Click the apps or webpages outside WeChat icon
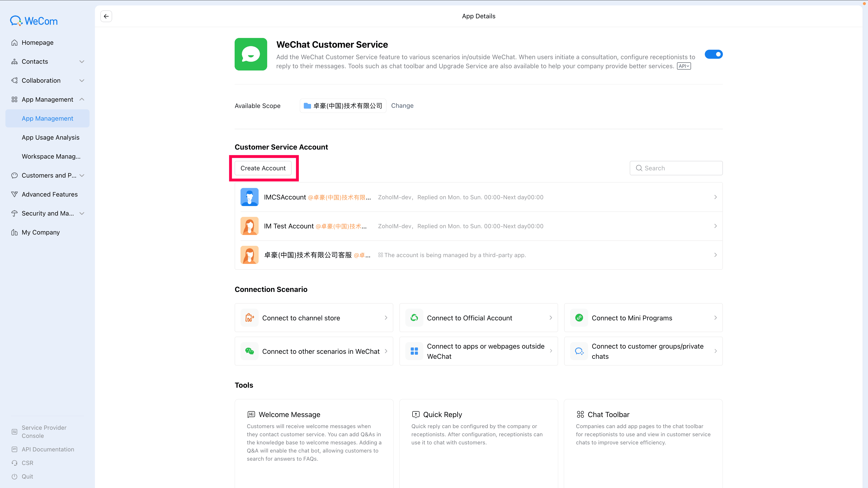 click(414, 351)
